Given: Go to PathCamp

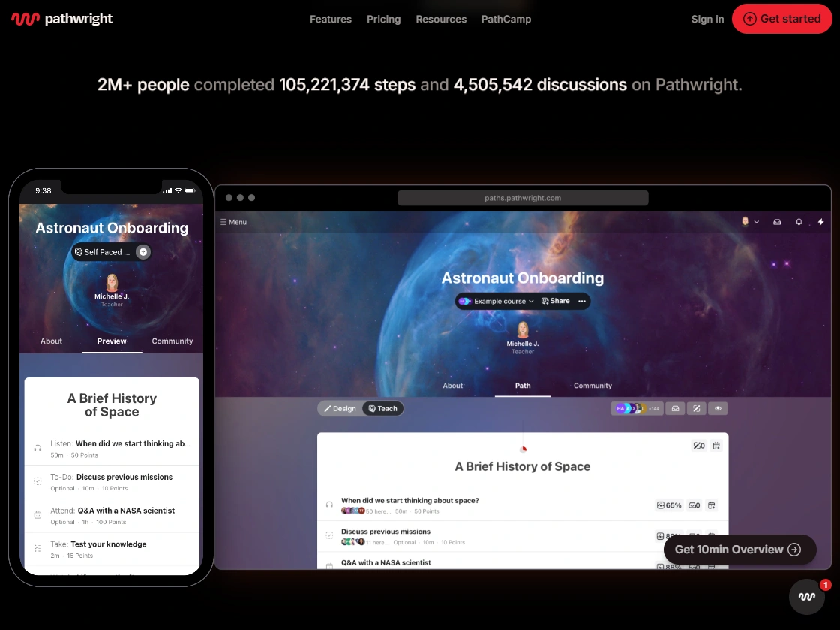Looking at the screenshot, I should [x=505, y=19].
